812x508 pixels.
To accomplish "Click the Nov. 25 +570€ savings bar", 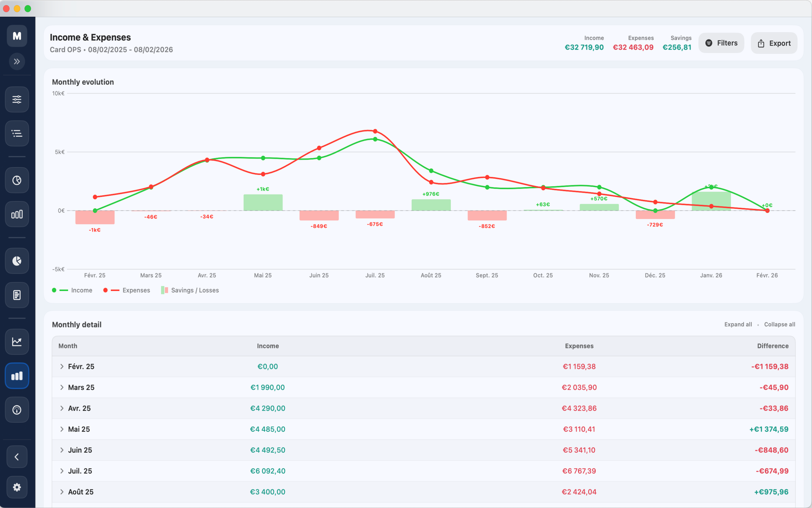I will click(x=599, y=207).
